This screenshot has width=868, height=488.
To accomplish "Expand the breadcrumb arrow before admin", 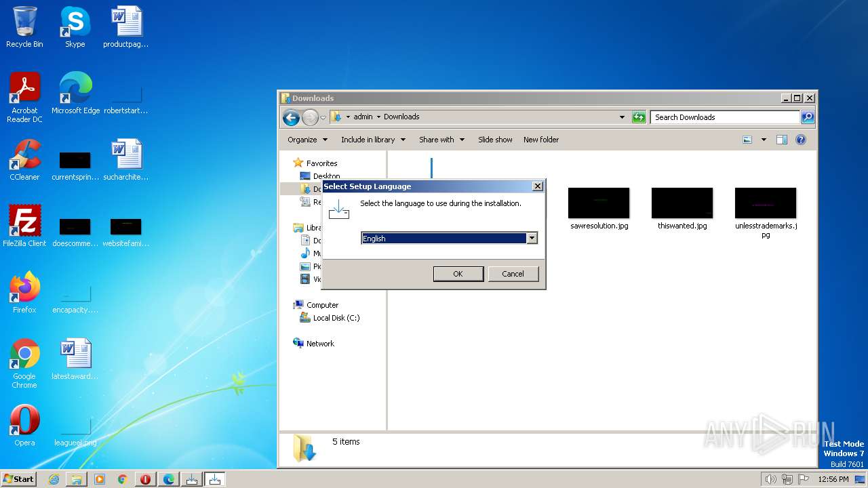I will tap(349, 117).
